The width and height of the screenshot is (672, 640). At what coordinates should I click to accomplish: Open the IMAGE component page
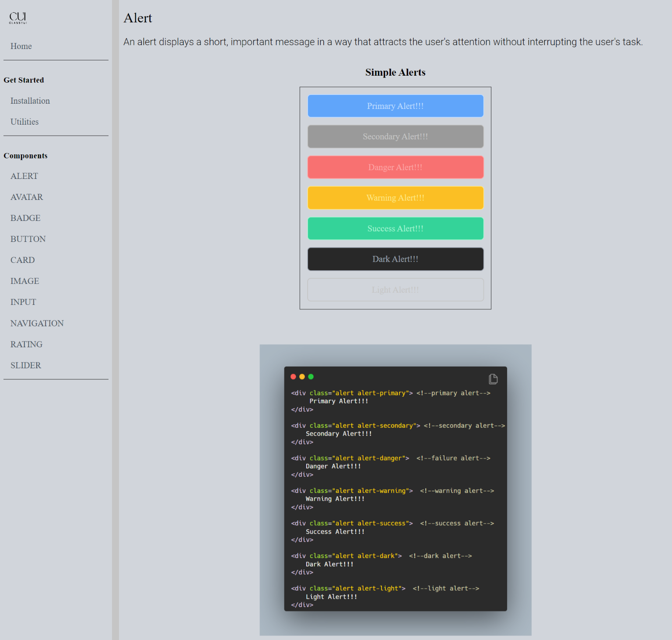point(24,281)
